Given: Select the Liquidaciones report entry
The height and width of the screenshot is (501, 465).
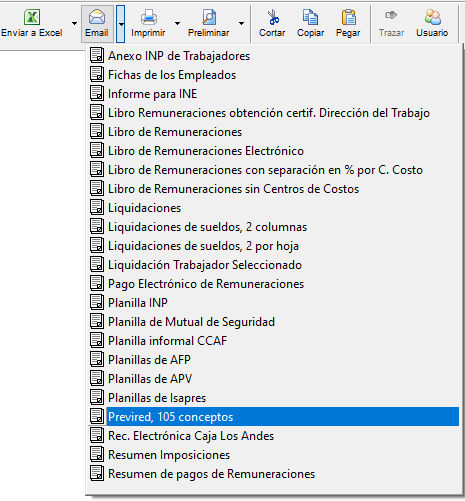Looking at the screenshot, I should pyautogui.click(x=273, y=208).
